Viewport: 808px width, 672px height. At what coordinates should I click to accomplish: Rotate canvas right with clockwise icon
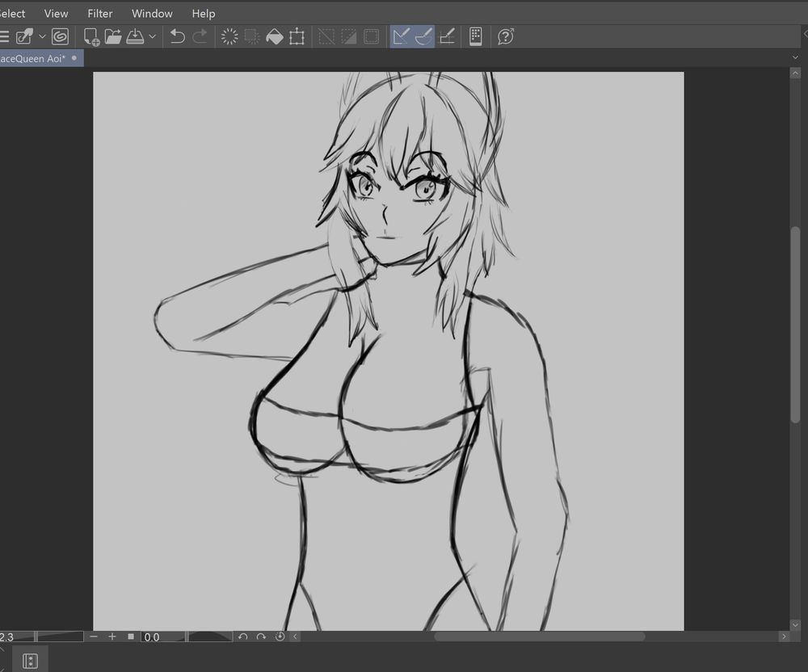(261, 637)
